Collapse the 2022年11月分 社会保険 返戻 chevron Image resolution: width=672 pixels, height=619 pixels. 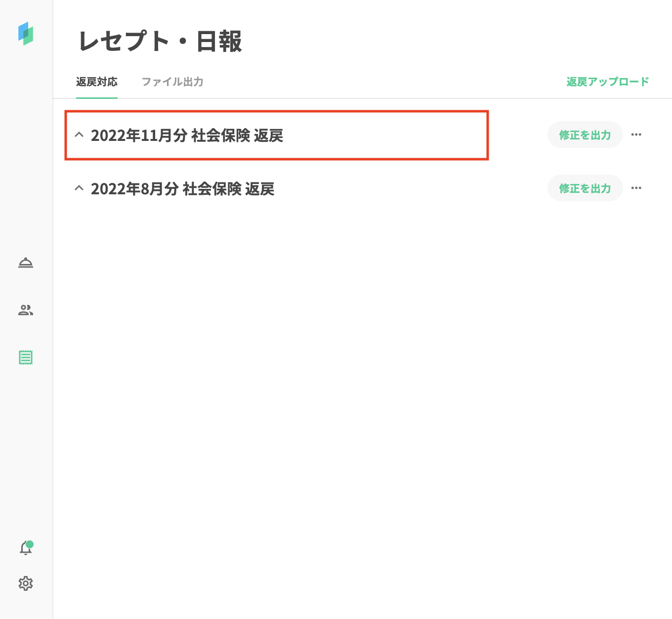pyautogui.click(x=79, y=134)
